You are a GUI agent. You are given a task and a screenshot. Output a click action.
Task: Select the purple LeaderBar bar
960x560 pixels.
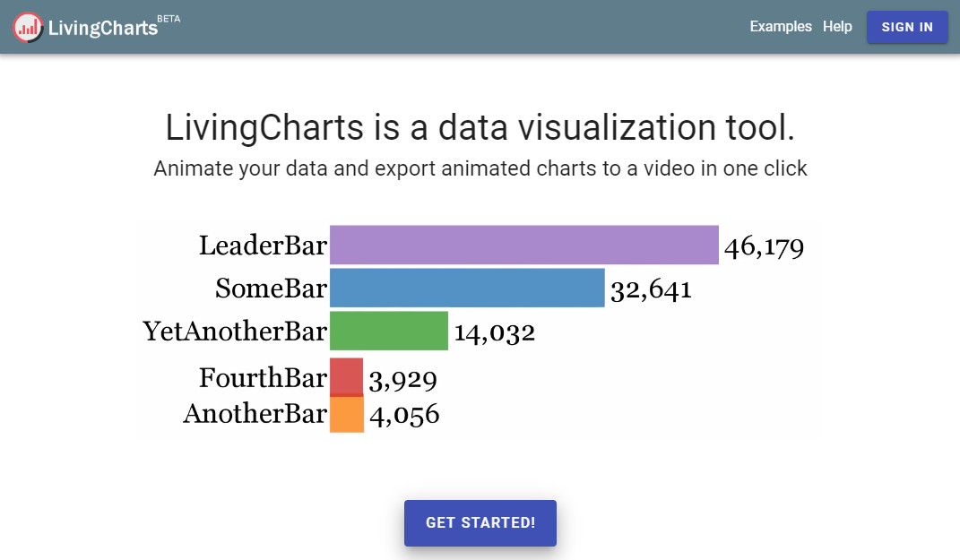tap(524, 245)
